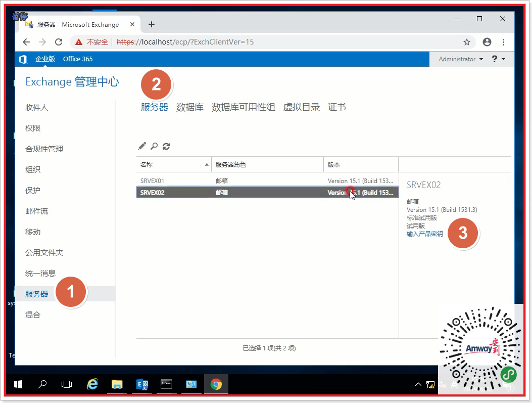The width and height of the screenshot is (532, 403).
Task: Open 移动 in the left navigation
Action: click(33, 232)
